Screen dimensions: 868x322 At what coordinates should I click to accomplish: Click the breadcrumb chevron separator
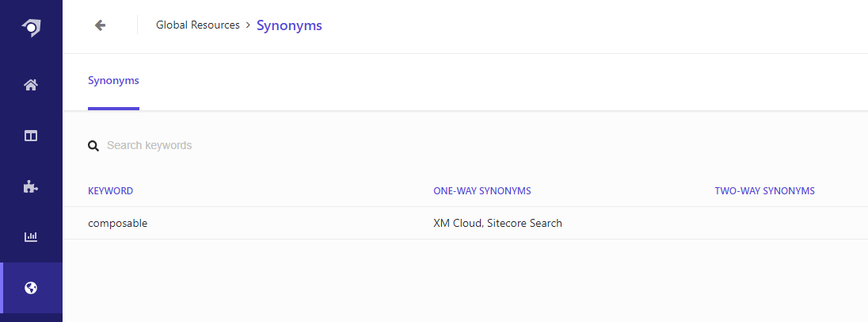click(248, 25)
